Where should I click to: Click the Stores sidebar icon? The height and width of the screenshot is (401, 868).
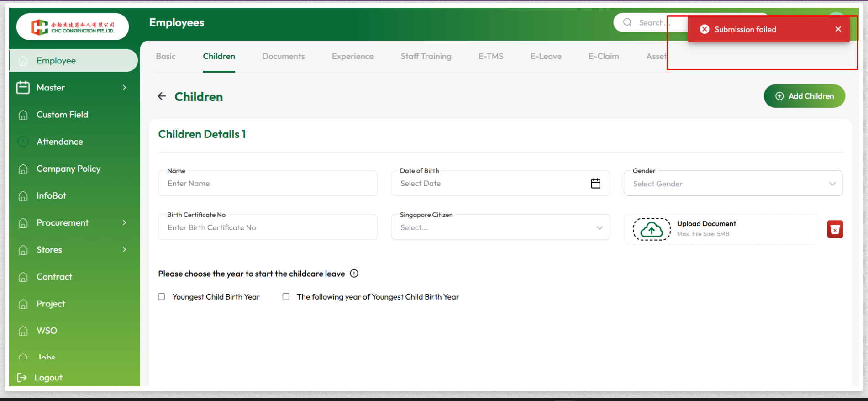tap(23, 250)
